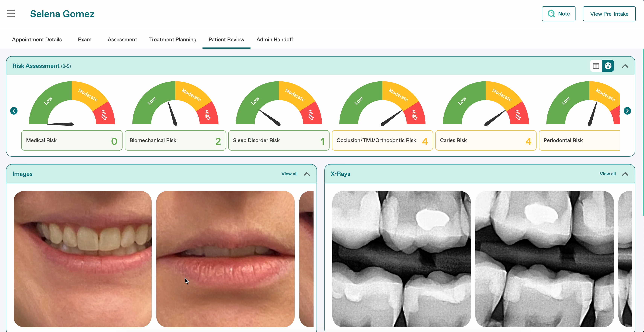Screen dimensions: 644x332
Task: Switch to Admin Handoff tab
Action: (x=275, y=40)
